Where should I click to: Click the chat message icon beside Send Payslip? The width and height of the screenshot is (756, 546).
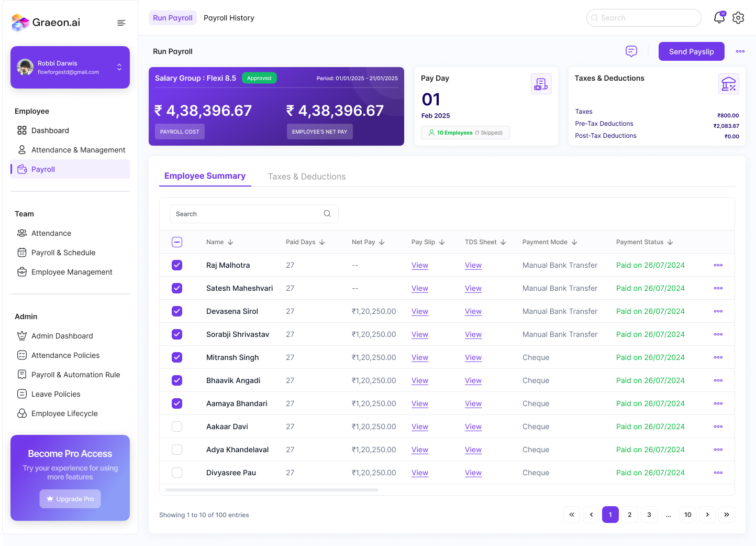[x=631, y=51]
